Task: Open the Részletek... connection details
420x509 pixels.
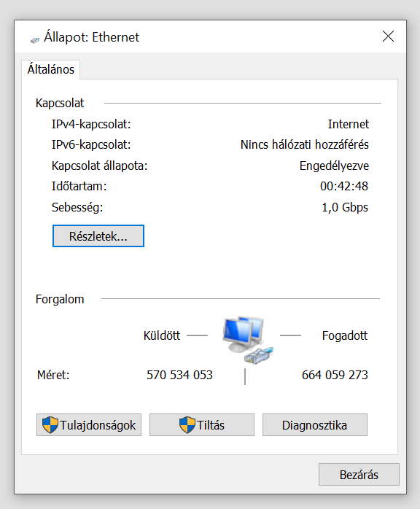Action: click(98, 236)
